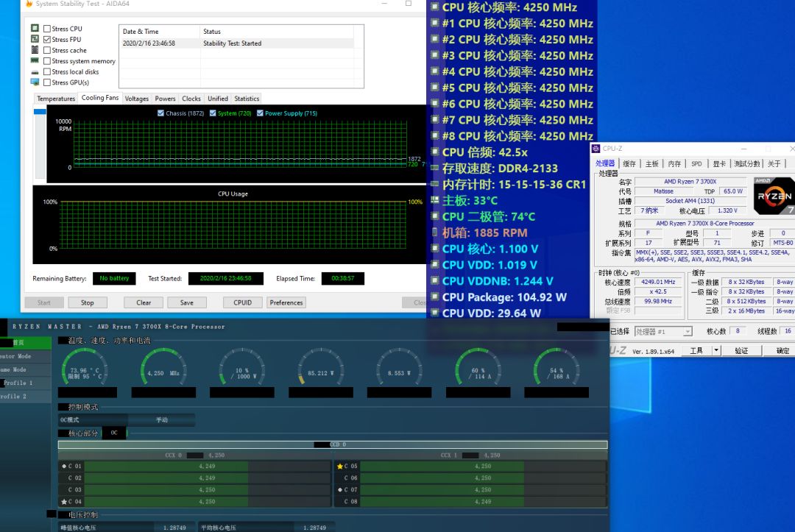Click the C 02 core frequency bar
The image size is (795, 532).
click(x=207, y=478)
